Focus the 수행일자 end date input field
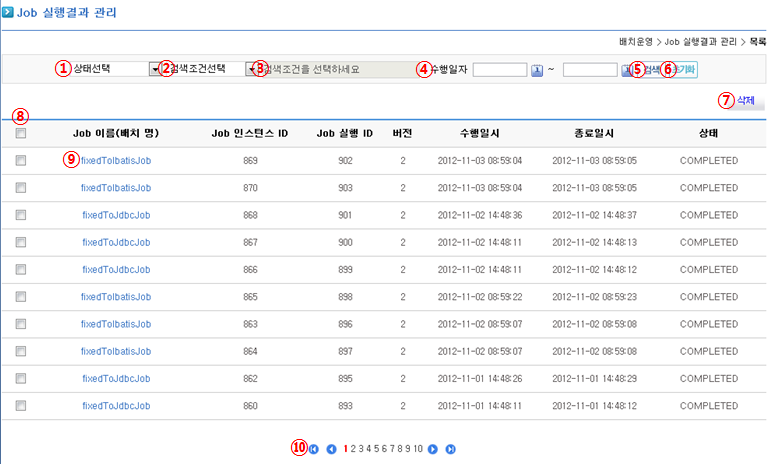Viewport: 769px width, 464px height. point(589,70)
